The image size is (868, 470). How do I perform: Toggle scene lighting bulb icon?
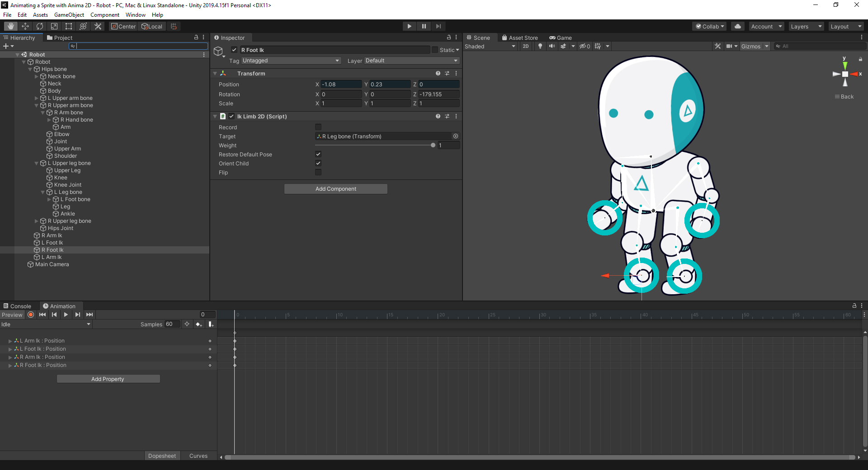coord(540,46)
